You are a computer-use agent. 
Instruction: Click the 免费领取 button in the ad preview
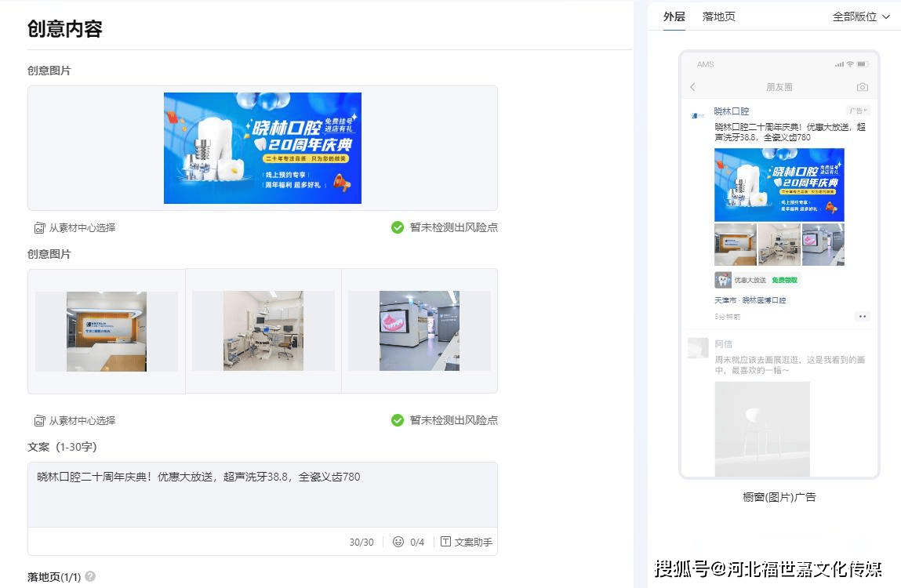[783, 280]
